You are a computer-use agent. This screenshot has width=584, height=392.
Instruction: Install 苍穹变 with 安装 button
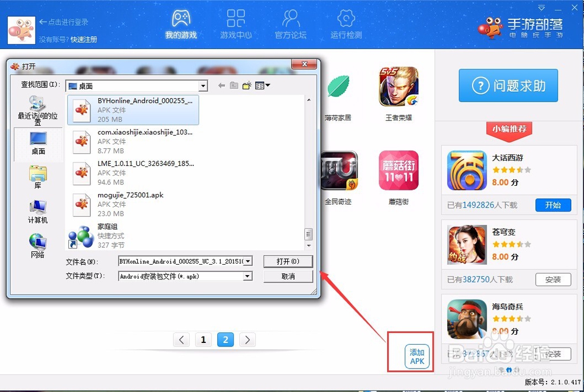click(x=553, y=279)
